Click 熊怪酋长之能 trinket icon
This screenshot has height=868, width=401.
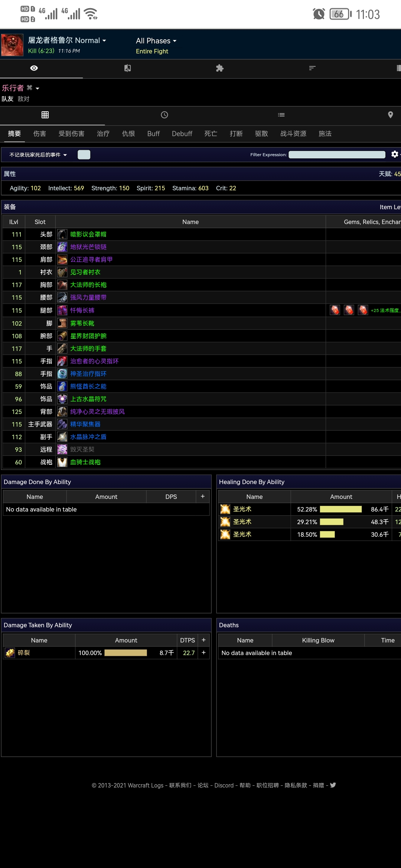point(62,387)
